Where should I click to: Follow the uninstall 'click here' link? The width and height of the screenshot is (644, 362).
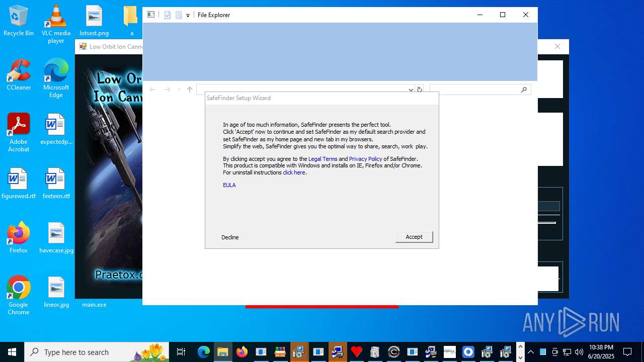tap(294, 172)
